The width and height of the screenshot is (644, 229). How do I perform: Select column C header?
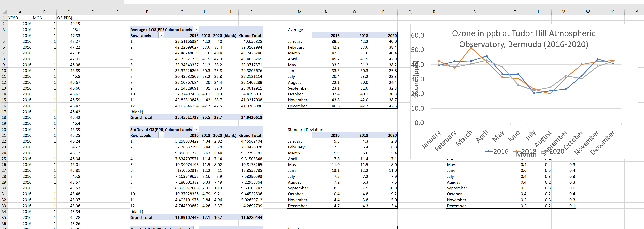pos(68,12)
